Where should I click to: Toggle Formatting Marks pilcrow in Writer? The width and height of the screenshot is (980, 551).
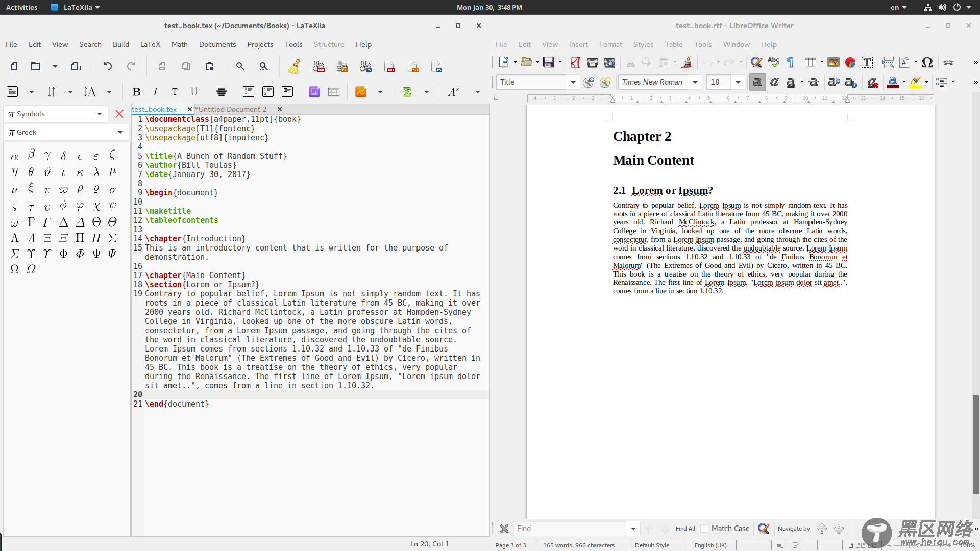[x=790, y=62]
